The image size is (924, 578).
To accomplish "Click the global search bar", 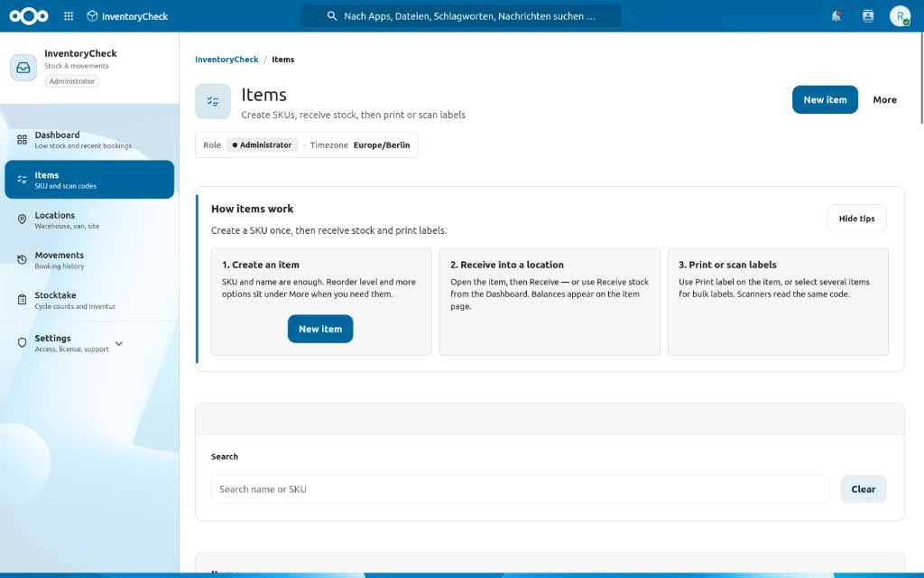I will coord(461,16).
